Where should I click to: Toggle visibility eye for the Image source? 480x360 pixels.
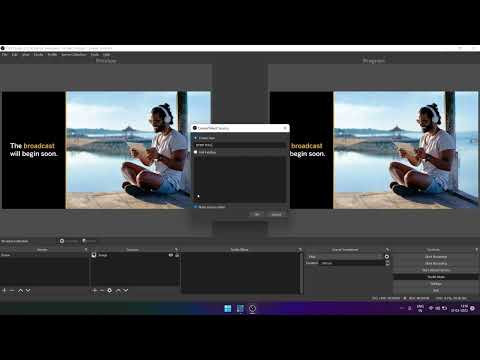[171, 255]
